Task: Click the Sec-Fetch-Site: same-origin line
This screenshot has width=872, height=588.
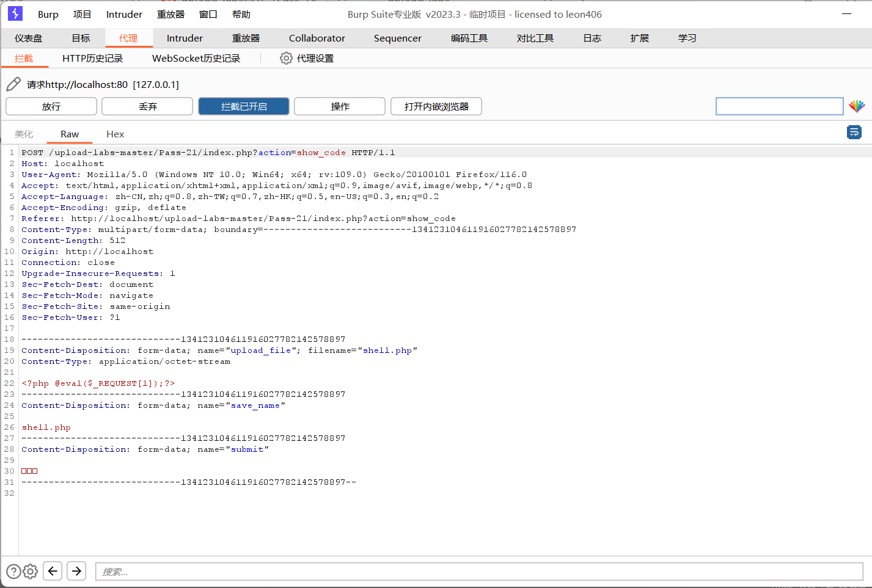Action: tap(96, 307)
